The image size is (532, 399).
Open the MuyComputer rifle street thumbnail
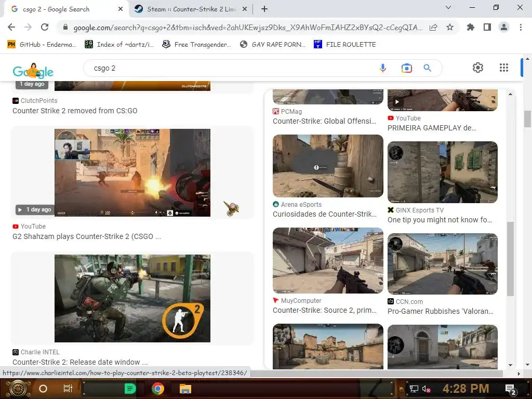[328, 261]
